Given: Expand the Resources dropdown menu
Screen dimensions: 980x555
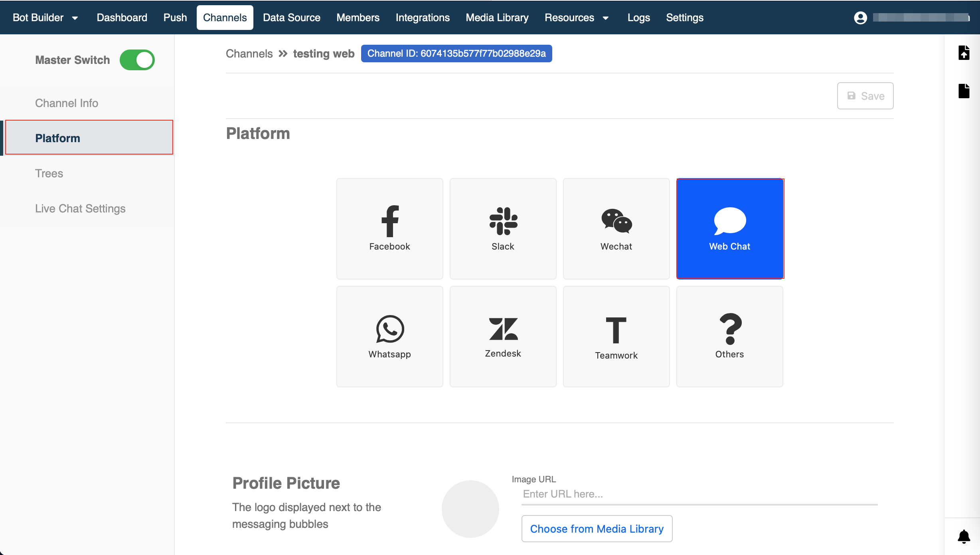Looking at the screenshot, I should click(577, 18).
